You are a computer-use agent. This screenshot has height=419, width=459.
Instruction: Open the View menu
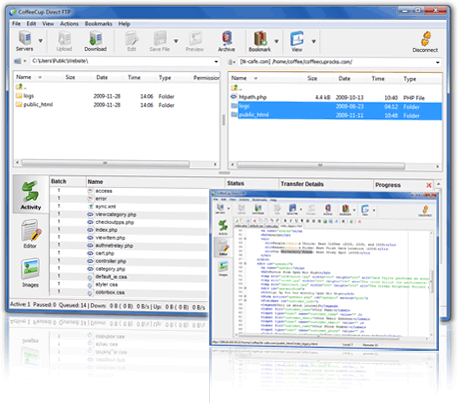pyautogui.click(x=48, y=24)
